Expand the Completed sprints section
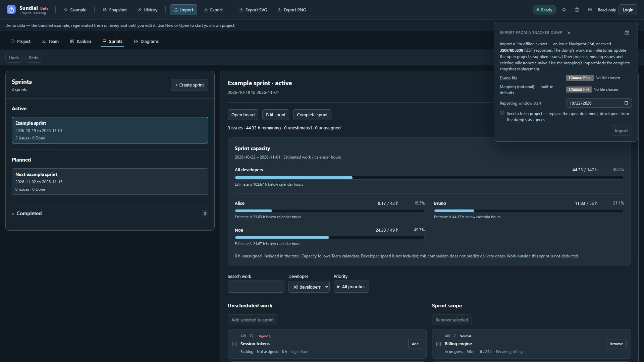 (x=110, y=214)
